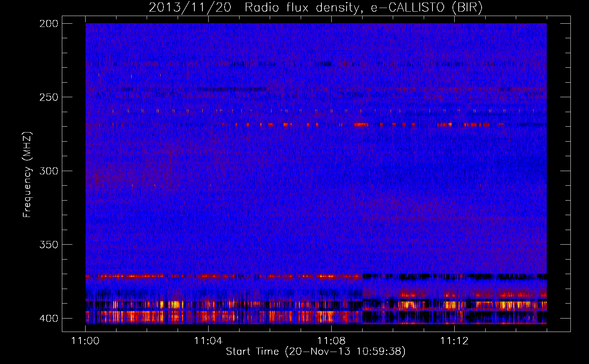Click the 'Start Time (20-Nov-13 10:59:38)' label
589x364 pixels.
[x=316, y=352]
